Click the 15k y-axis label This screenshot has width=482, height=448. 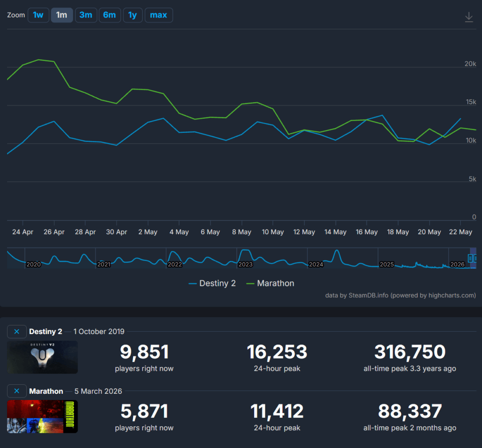tap(471, 102)
